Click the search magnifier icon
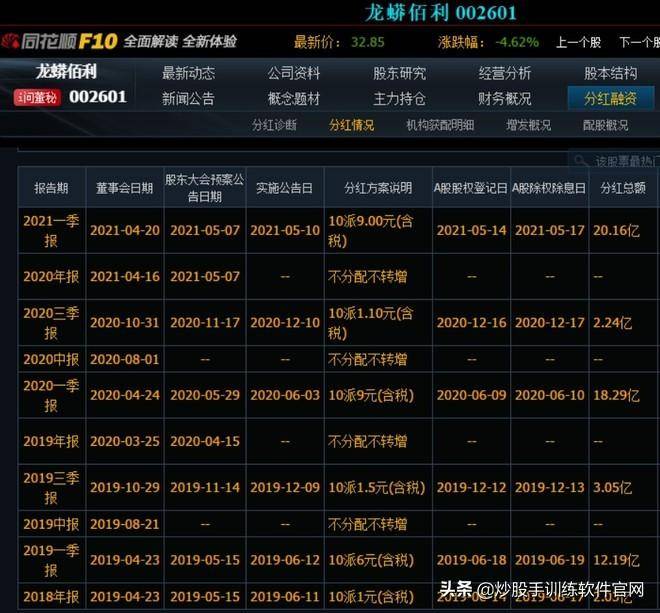Viewport: 660px width, 613px height. [581, 161]
